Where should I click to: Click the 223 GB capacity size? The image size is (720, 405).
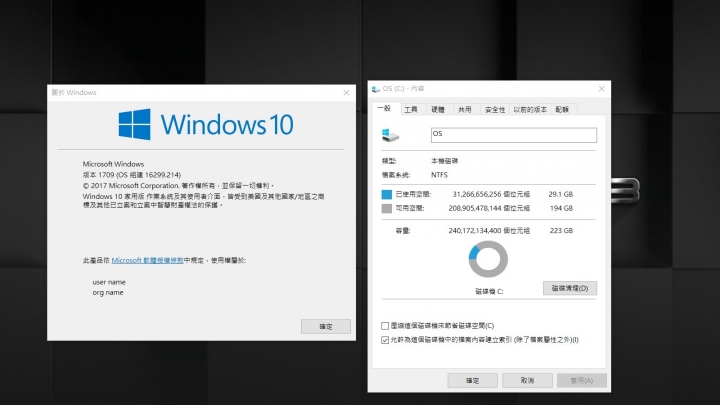561,231
